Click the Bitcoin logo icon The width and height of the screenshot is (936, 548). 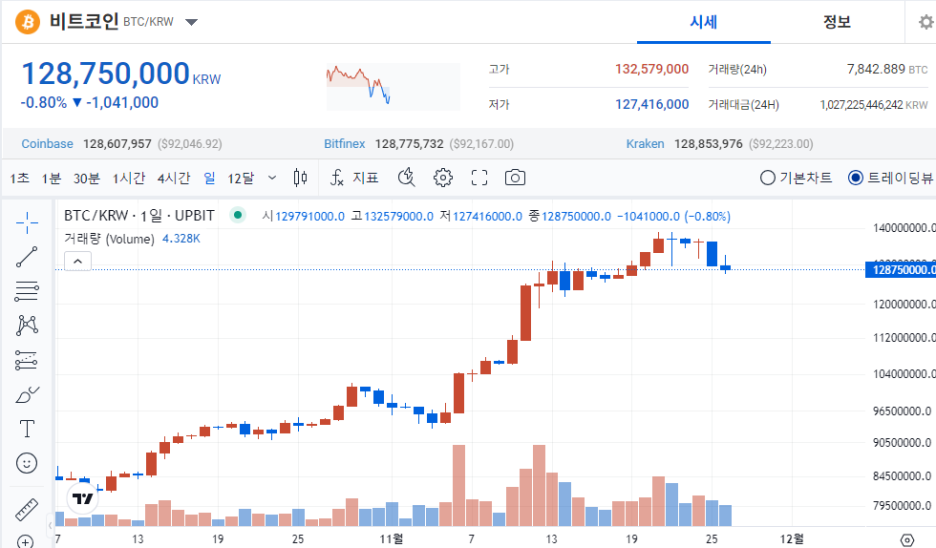pyautogui.click(x=27, y=22)
